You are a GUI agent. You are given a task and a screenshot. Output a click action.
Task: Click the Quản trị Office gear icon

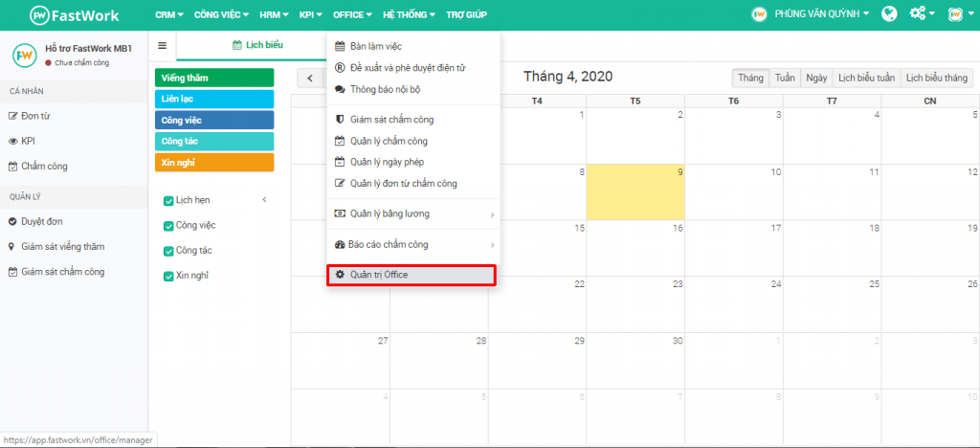coord(340,275)
